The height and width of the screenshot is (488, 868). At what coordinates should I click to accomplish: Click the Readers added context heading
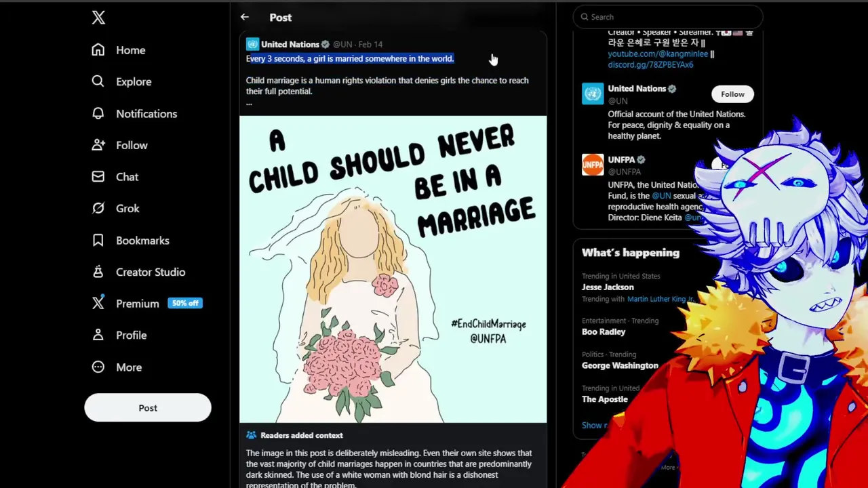pyautogui.click(x=302, y=435)
